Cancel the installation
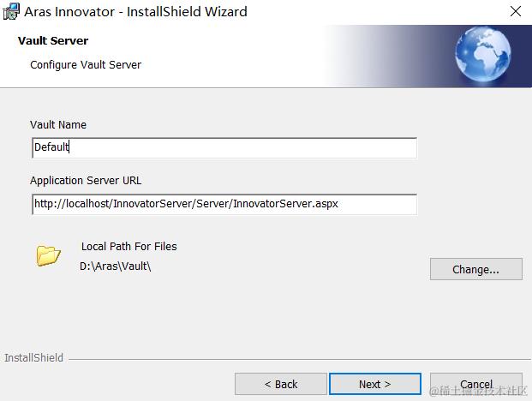532x401 pixels. pyautogui.click(x=476, y=384)
